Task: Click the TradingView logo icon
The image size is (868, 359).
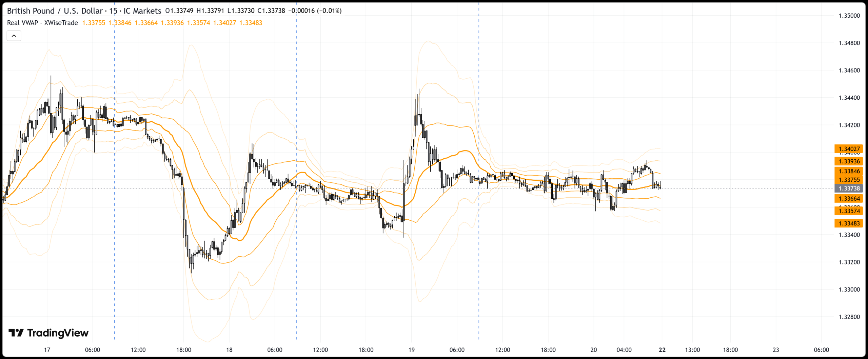Action: point(16,333)
